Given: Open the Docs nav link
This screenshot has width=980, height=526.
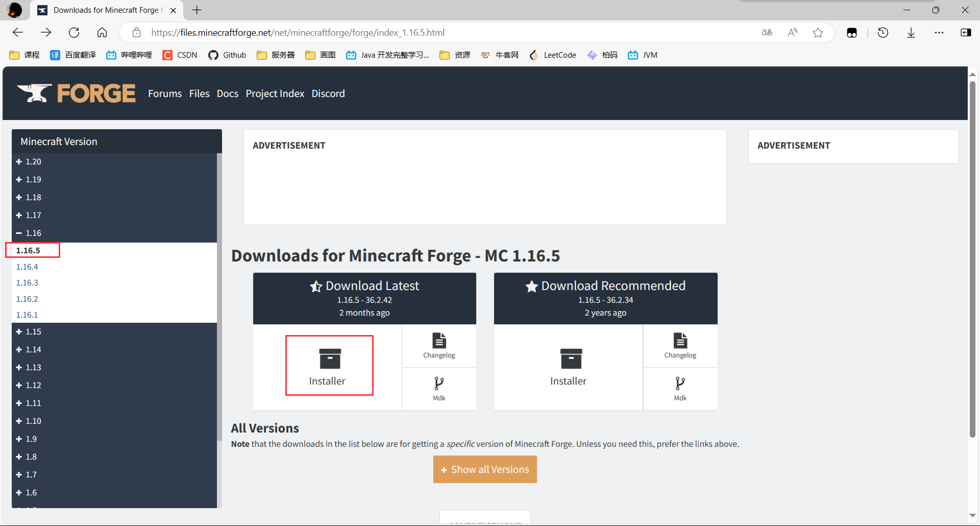Looking at the screenshot, I should click(x=228, y=93).
